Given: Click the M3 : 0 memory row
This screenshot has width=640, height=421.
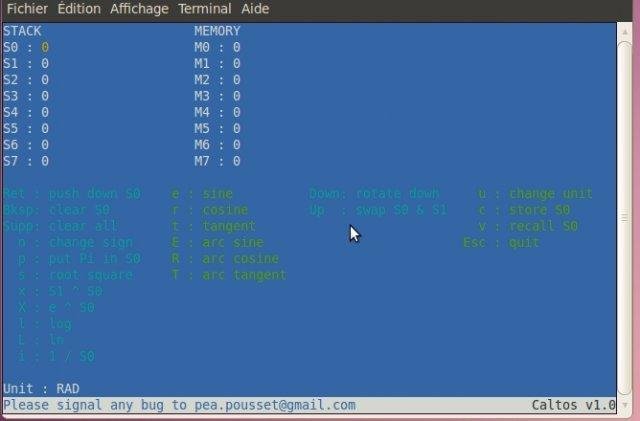Looking at the screenshot, I should tap(218, 96).
